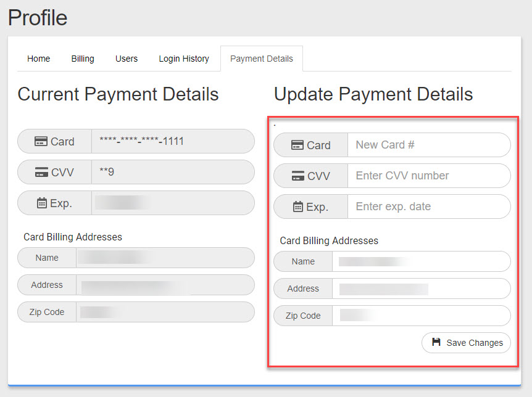View the Login History tab
Screen dimensions: 532x397
point(184,59)
